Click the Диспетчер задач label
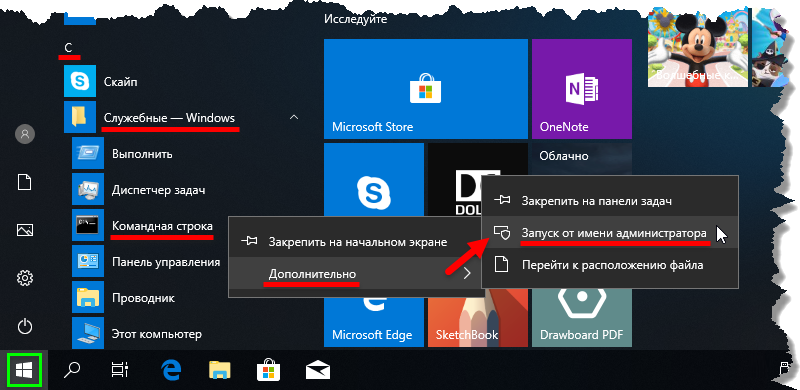 pyautogui.click(x=159, y=190)
